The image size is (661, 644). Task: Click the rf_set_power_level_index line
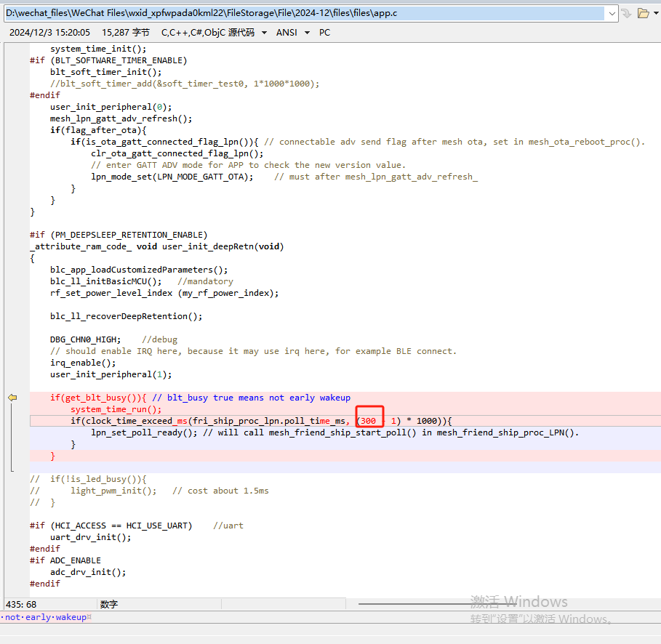[x=164, y=293]
